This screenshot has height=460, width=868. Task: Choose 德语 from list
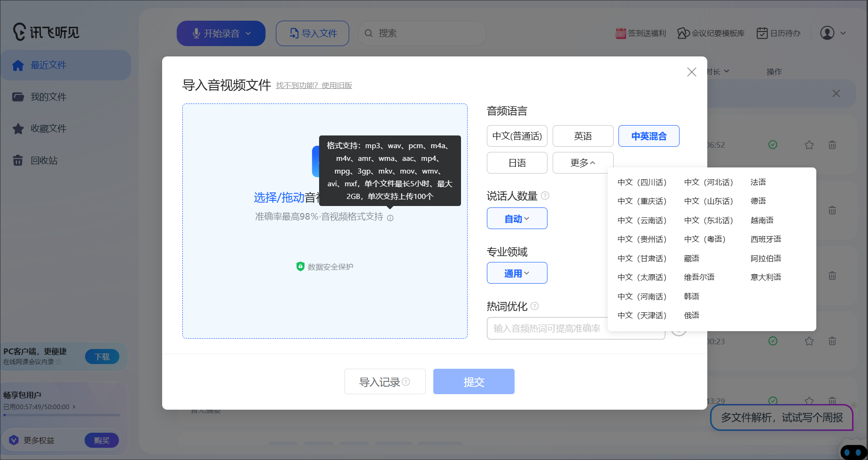759,201
